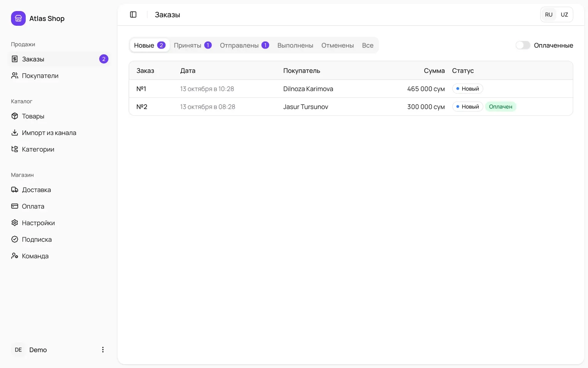588x368 pixels.
Task: Click order №2 cell
Action: 142,107
